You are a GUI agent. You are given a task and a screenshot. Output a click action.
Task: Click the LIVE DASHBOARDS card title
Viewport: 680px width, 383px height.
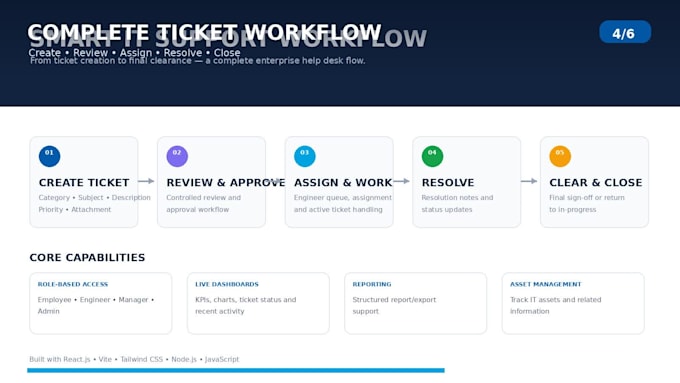[x=227, y=285]
